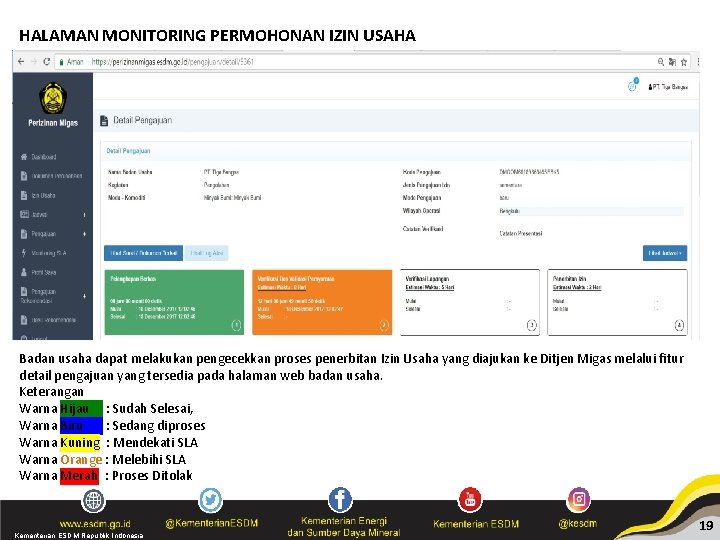Click step number 1 circle on green card
Image resolution: width=720 pixels, height=540 pixels.
pyautogui.click(x=236, y=325)
